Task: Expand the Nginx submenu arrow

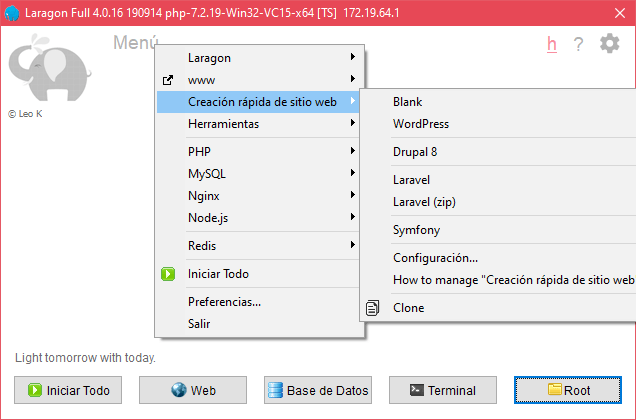Action: coord(353,195)
